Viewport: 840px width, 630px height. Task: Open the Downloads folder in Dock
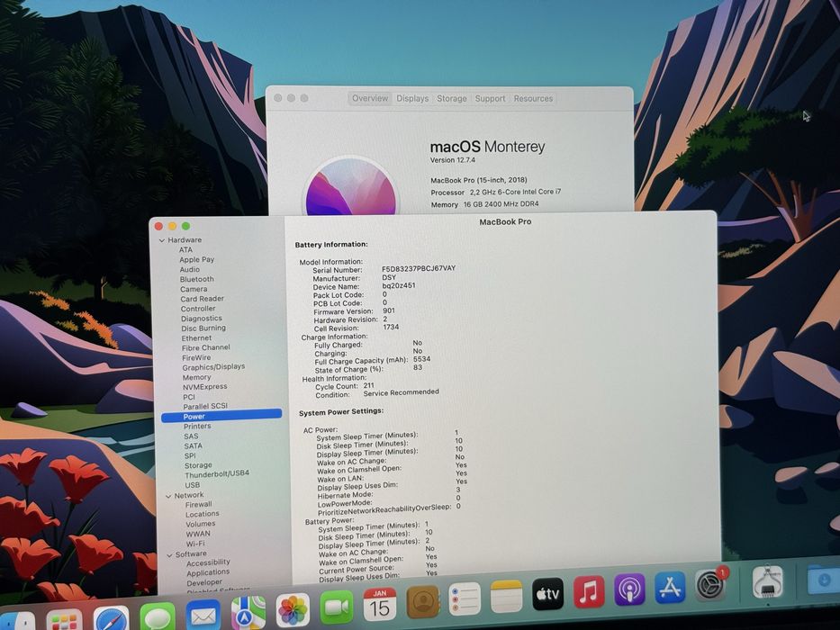tap(822, 579)
